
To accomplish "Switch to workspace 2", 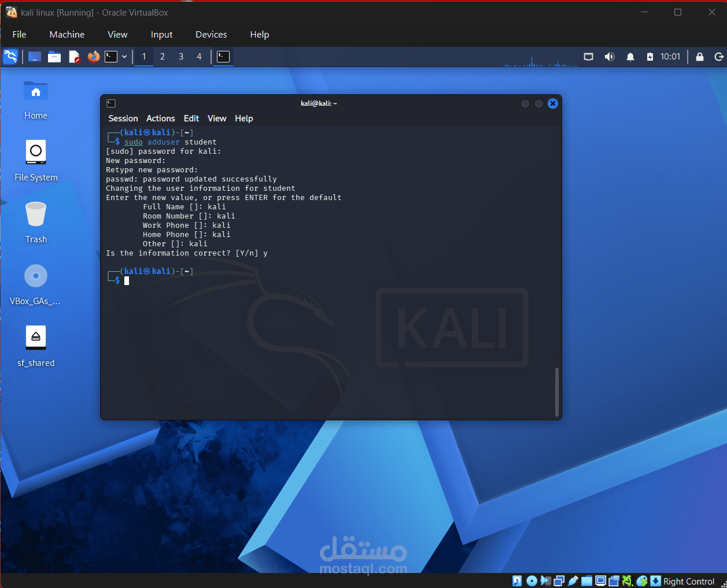I will (163, 57).
